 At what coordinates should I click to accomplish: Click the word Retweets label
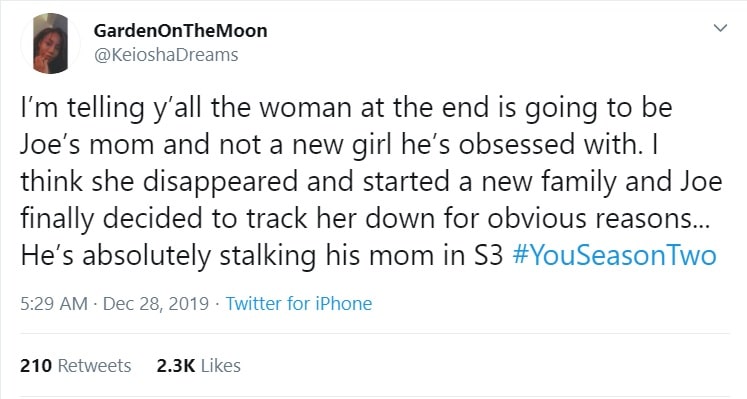click(x=94, y=366)
